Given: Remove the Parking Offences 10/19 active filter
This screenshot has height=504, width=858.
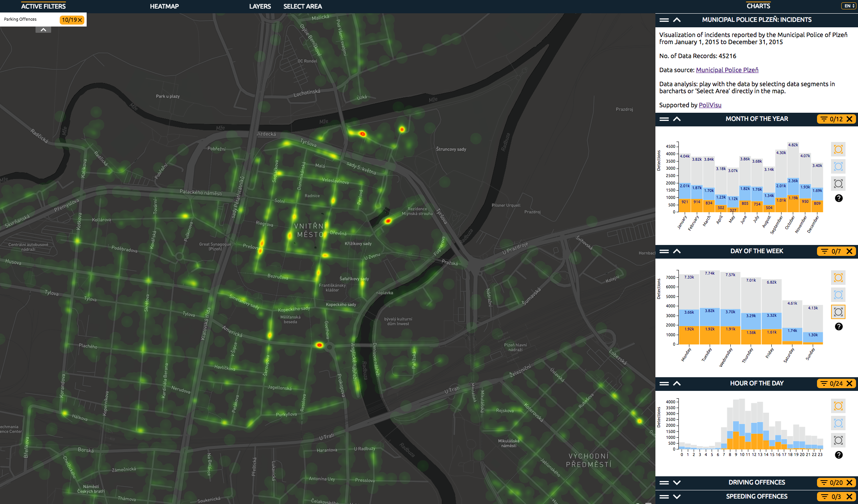Looking at the screenshot, I should 80,20.
